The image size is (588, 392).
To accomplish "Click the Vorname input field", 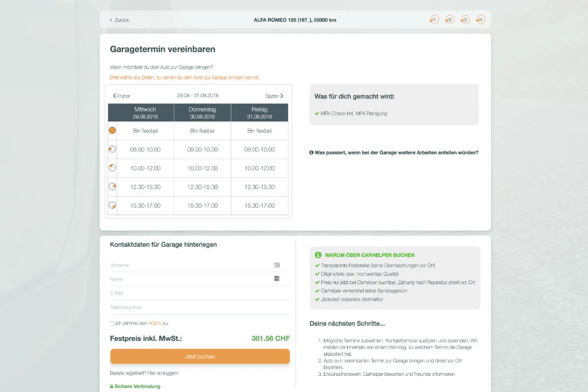I will [x=200, y=265].
